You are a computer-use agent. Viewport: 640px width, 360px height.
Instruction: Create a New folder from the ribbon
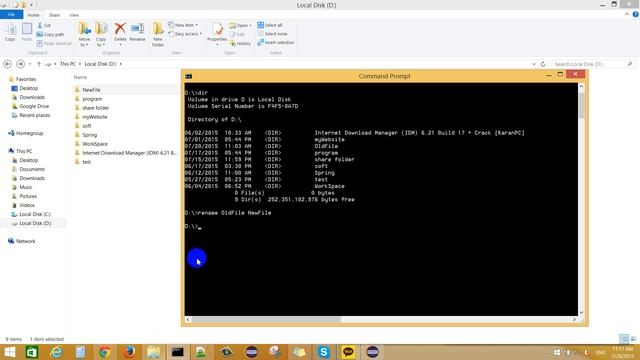[x=158, y=35]
